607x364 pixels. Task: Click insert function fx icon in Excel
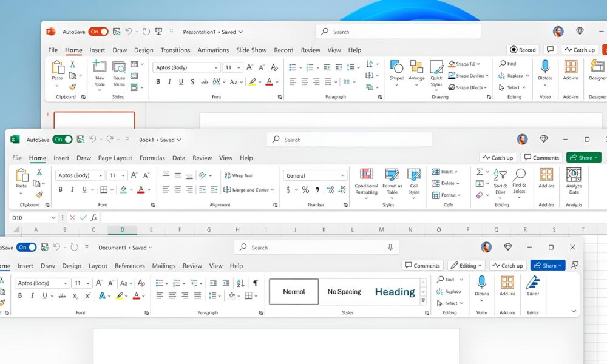[x=93, y=218]
